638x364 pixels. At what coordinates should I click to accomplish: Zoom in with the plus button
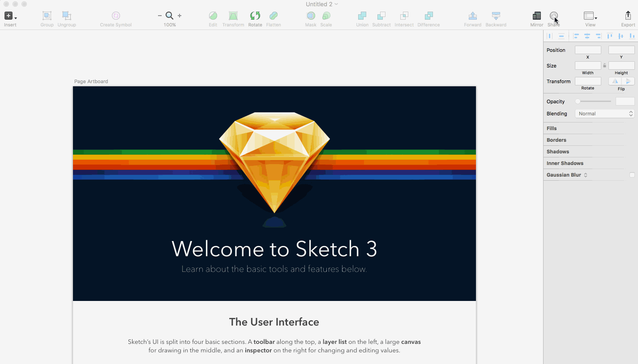180,16
